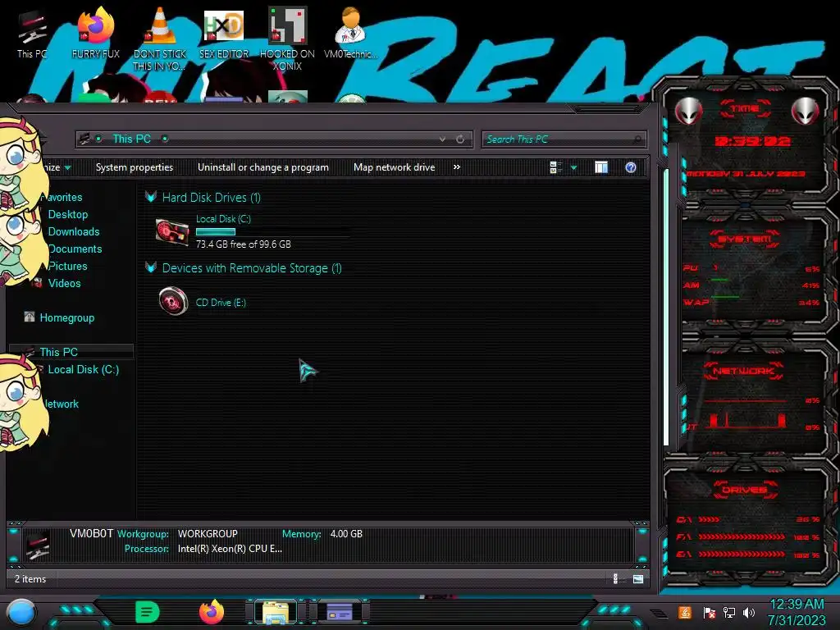Select Network in navigation pane
This screenshot has height=630, width=840.
click(x=61, y=404)
